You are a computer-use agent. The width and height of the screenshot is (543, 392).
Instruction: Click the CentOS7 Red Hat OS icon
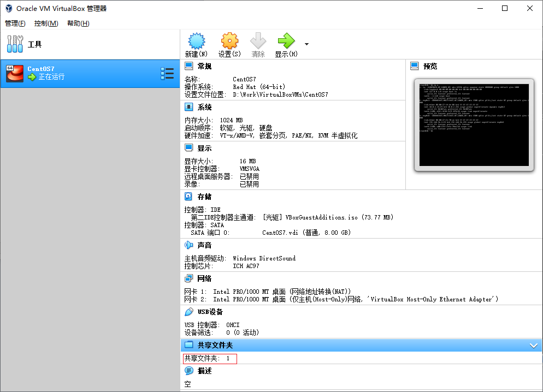pos(15,73)
